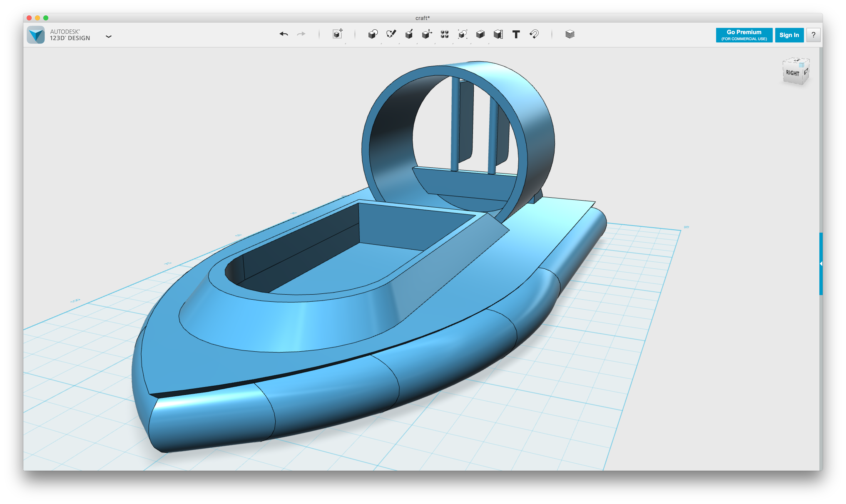Click the RIGHT face of view cube
The image size is (846, 504).
click(792, 73)
